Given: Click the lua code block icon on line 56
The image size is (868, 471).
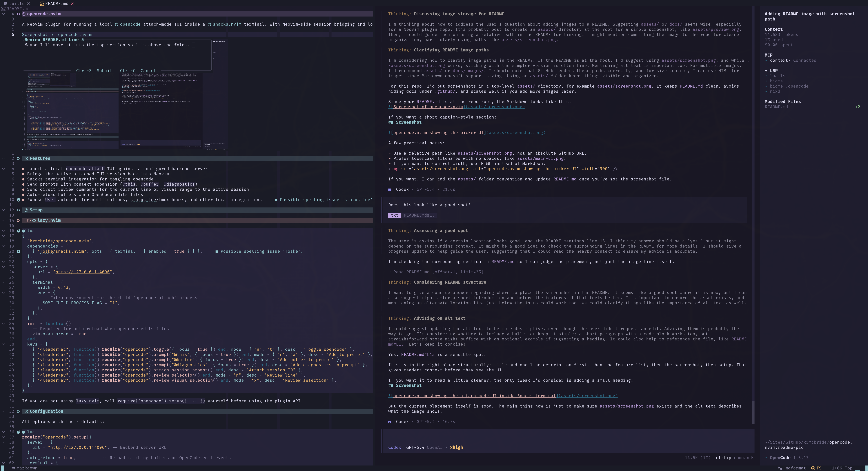Looking at the screenshot, I should point(24,432).
